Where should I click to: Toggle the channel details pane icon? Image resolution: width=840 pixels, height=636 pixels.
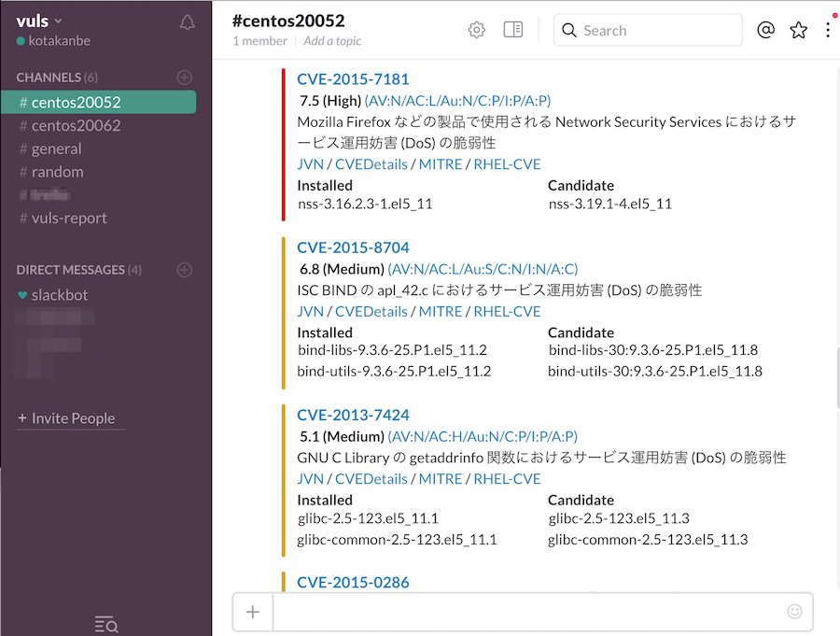tap(513, 30)
